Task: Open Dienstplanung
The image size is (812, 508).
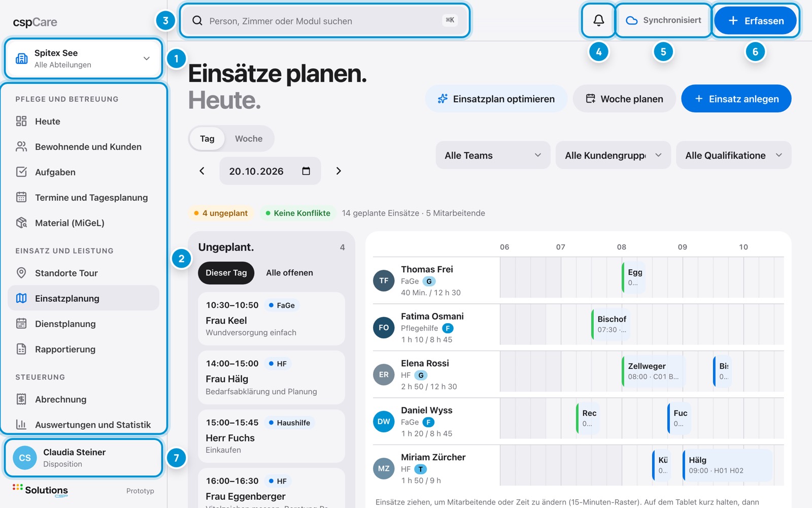Action: (83, 324)
